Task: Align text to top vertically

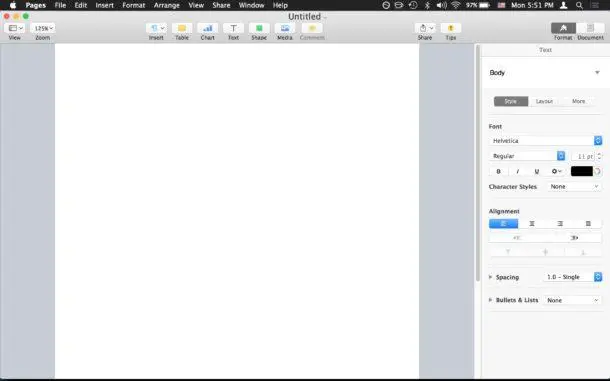Action: pyautogui.click(x=508, y=252)
